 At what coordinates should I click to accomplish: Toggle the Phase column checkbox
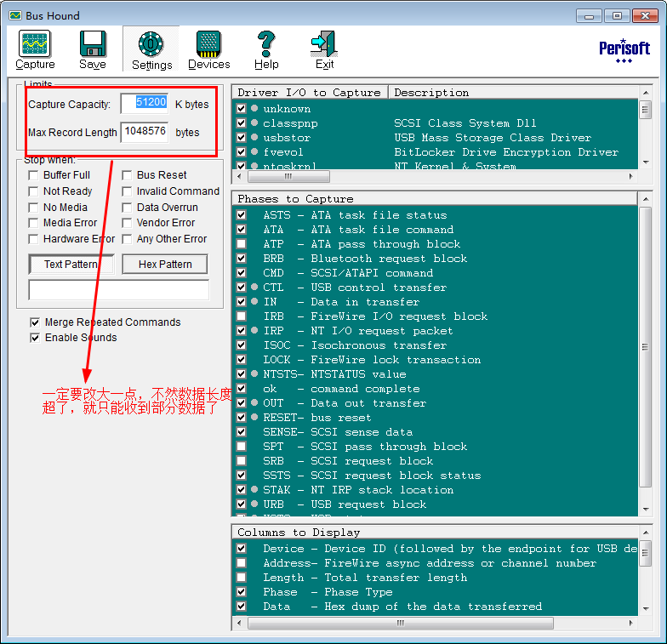pyautogui.click(x=242, y=592)
